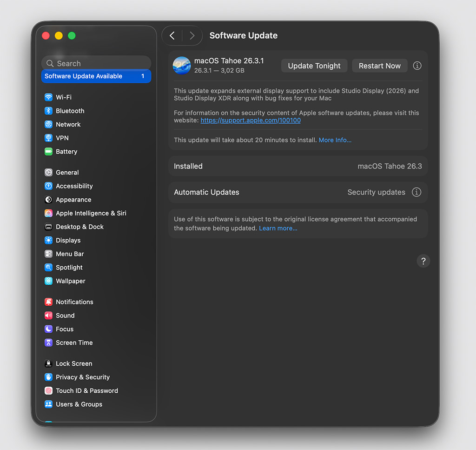Click the Software Update page title
Image resolution: width=476 pixels, height=450 pixels.
coord(244,35)
